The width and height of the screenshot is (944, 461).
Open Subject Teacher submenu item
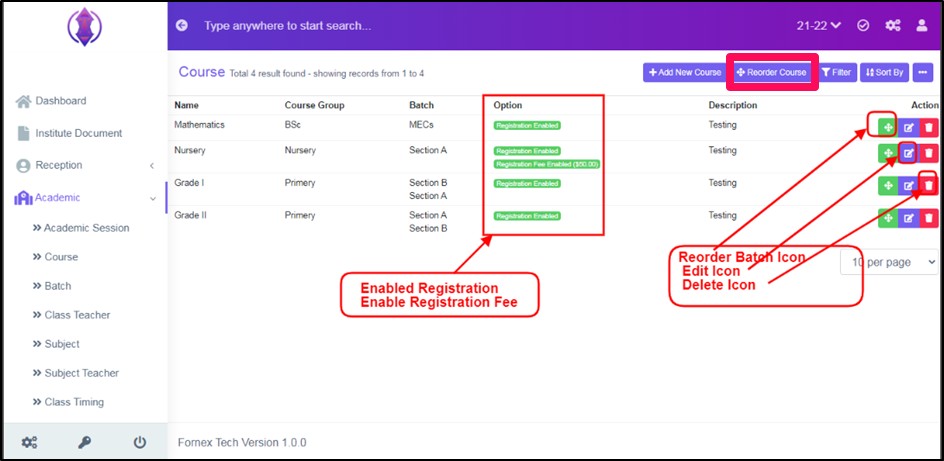point(76,373)
